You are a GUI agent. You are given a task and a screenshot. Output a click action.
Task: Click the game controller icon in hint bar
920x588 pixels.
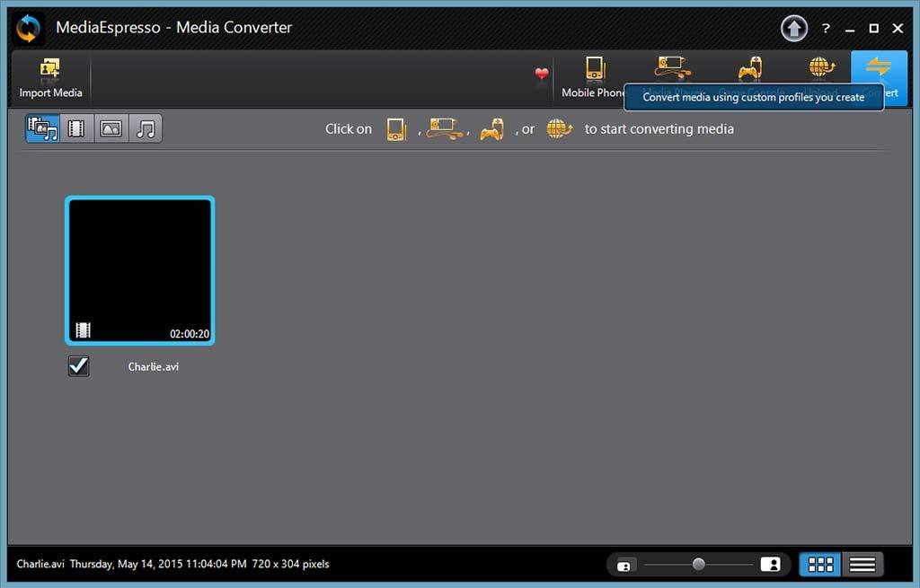491,129
